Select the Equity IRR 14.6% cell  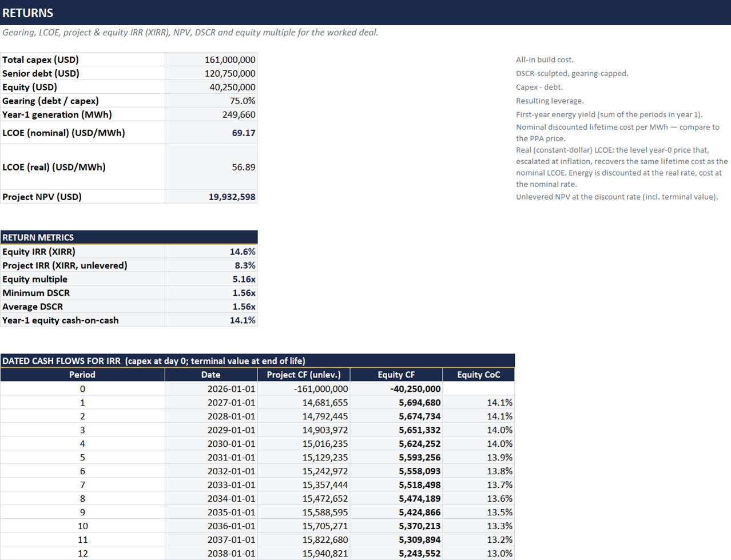pyautogui.click(x=211, y=252)
